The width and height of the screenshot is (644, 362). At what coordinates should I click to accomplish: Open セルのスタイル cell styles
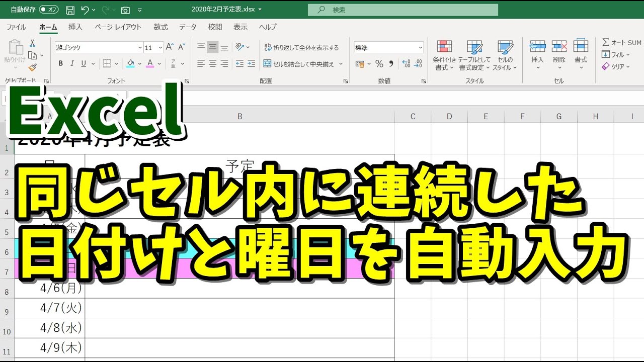[x=504, y=55]
